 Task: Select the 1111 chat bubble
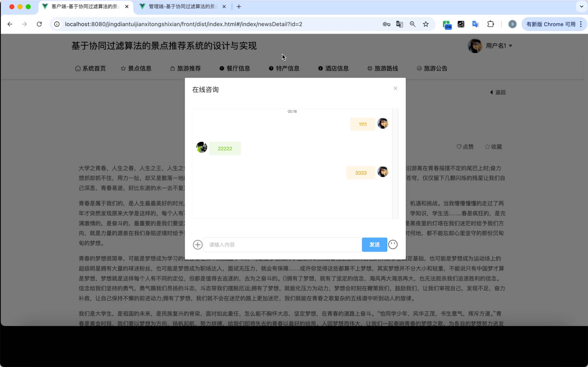(363, 124)
